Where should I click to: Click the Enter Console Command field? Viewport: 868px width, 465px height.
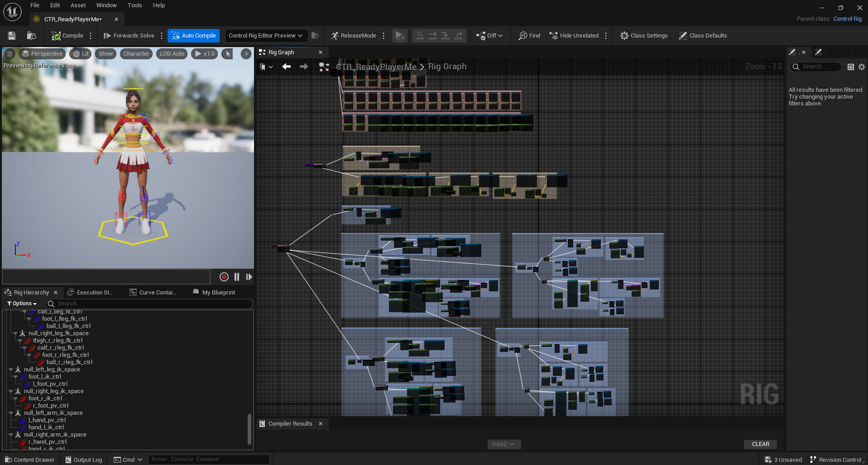coord(209,459)
